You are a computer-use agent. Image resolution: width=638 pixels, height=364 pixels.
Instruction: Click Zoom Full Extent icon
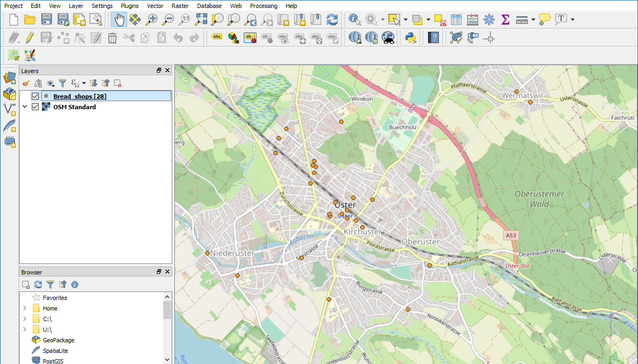click(202, 19)
